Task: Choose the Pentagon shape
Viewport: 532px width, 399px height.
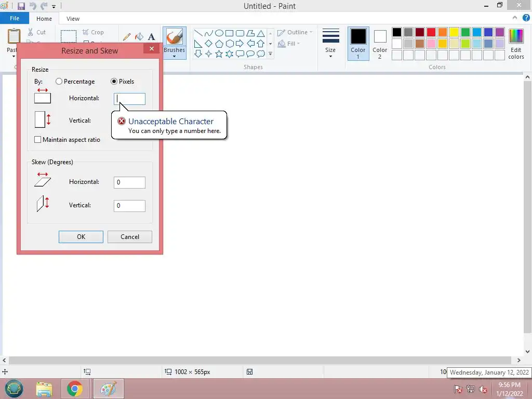Action: click(219, 44)
